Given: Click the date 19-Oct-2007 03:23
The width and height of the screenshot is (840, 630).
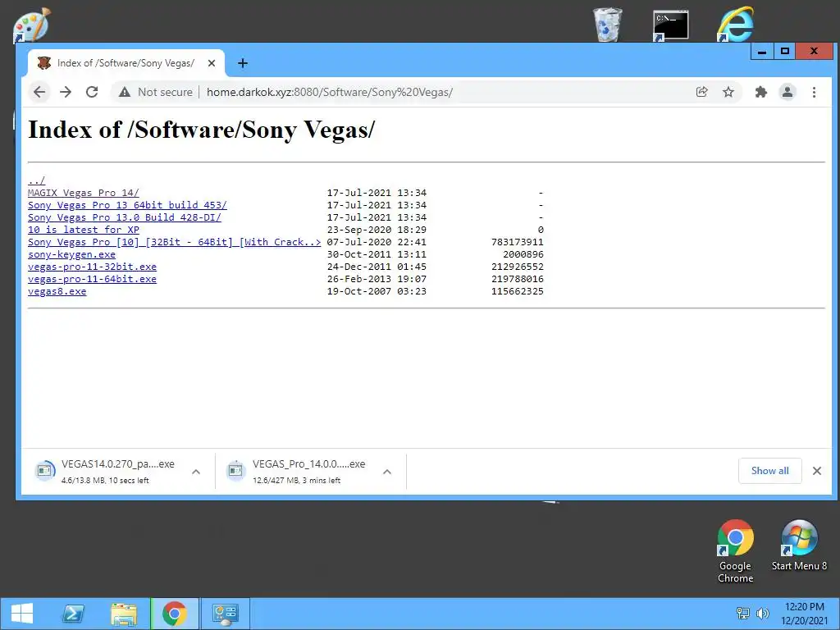Looking at the screenshot, I should point(377,291).
